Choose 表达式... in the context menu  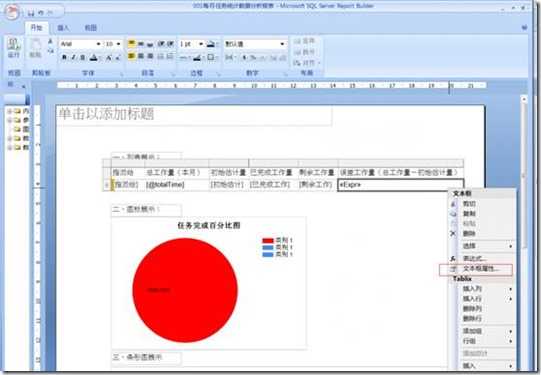tap(482, 258)
